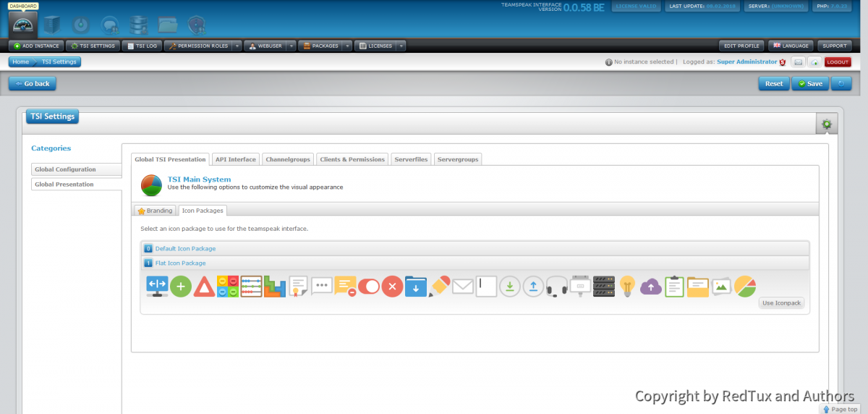
Task: Select the green download arrow circle icon
Action: pyautogui.click(x=510, y=287)
